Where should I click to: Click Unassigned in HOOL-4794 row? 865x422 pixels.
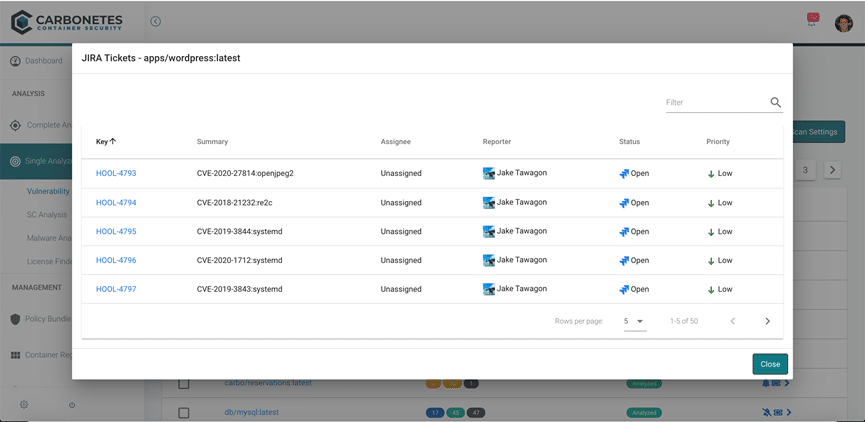pyautogui.click(x=401, y=202)
